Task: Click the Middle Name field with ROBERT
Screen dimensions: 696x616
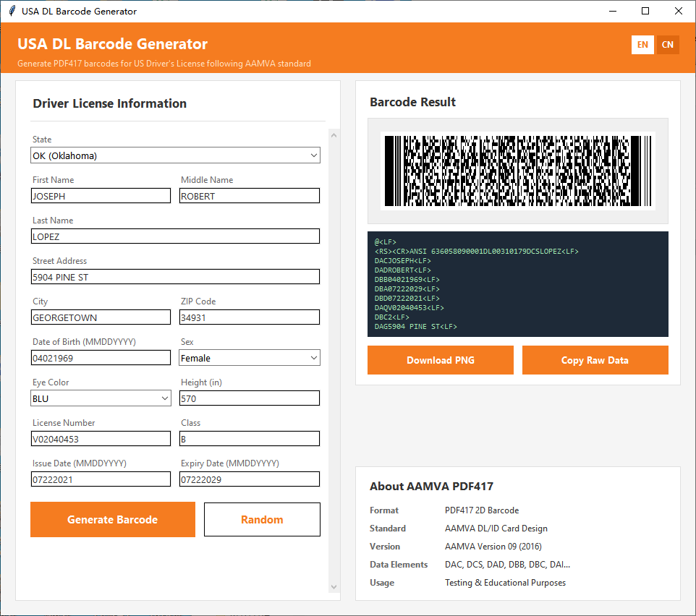Action: click(x=250, y=196)
